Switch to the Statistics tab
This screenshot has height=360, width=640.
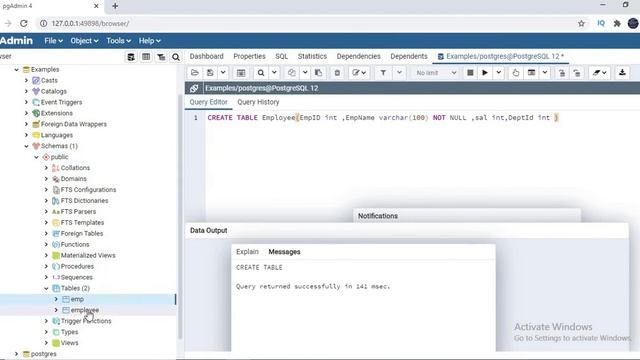312,56
